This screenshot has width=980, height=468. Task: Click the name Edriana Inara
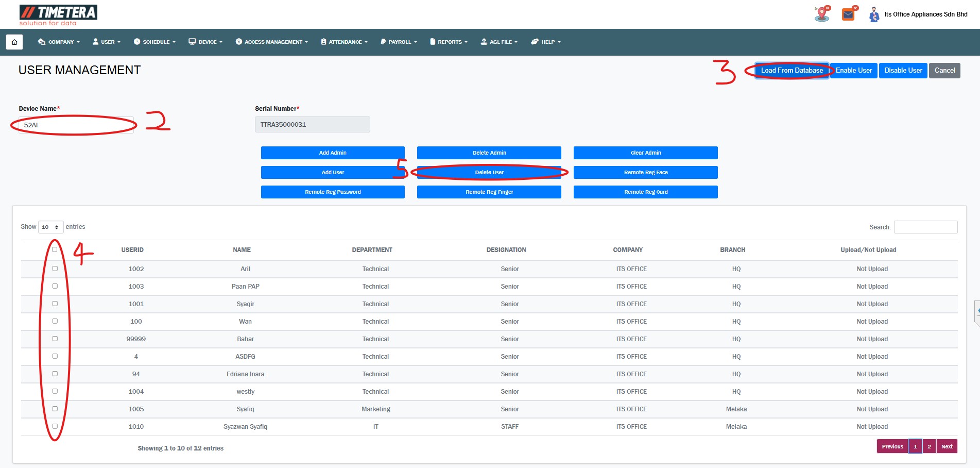pyautogui.click(x=245, y=374)
